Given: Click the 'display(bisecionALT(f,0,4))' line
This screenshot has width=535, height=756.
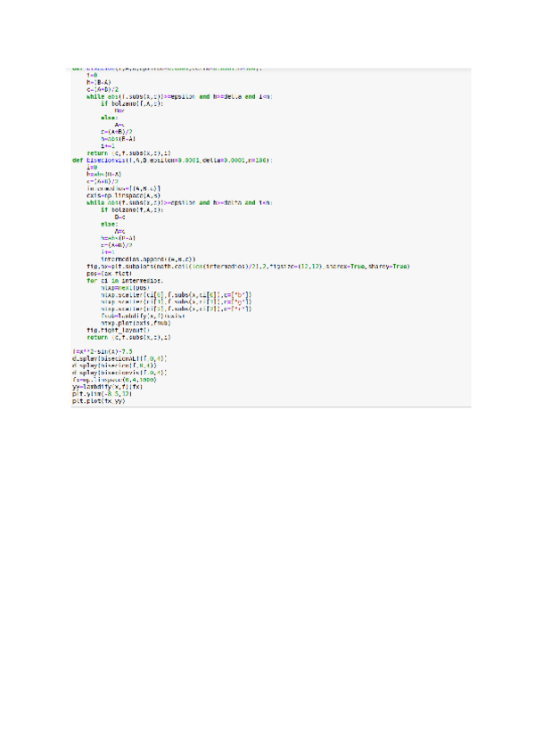Looking at the screenshot, I should click(x=119, y=358).
